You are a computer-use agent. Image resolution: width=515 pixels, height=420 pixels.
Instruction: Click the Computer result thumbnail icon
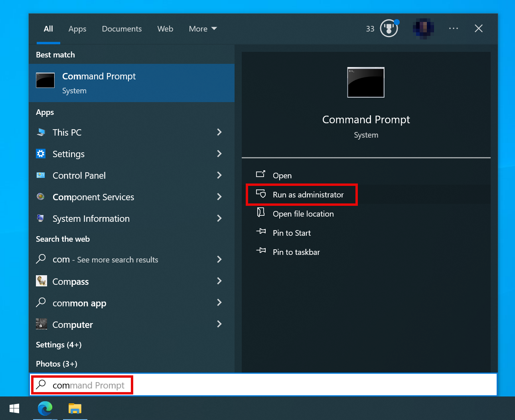pyautogui.click(x=41, y=324)
